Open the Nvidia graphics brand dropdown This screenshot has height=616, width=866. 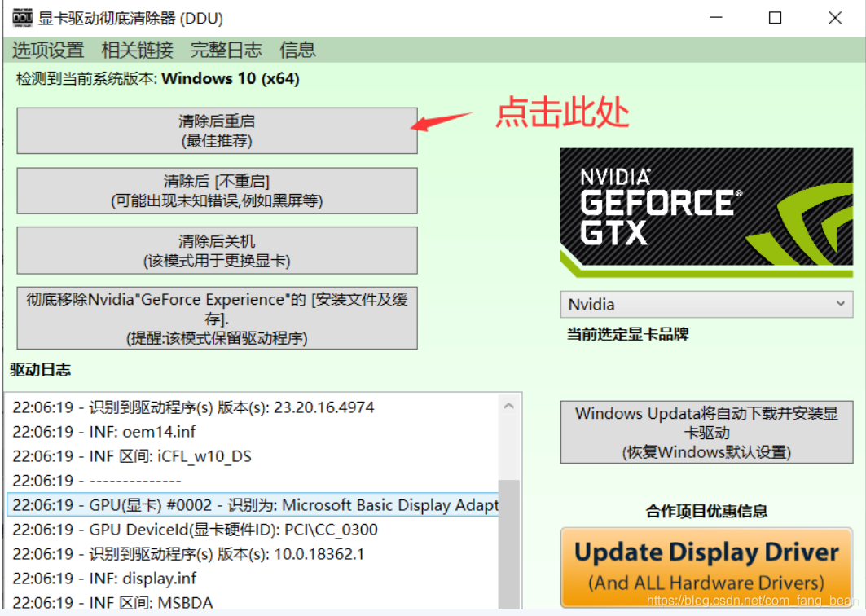tap(706, 305)
